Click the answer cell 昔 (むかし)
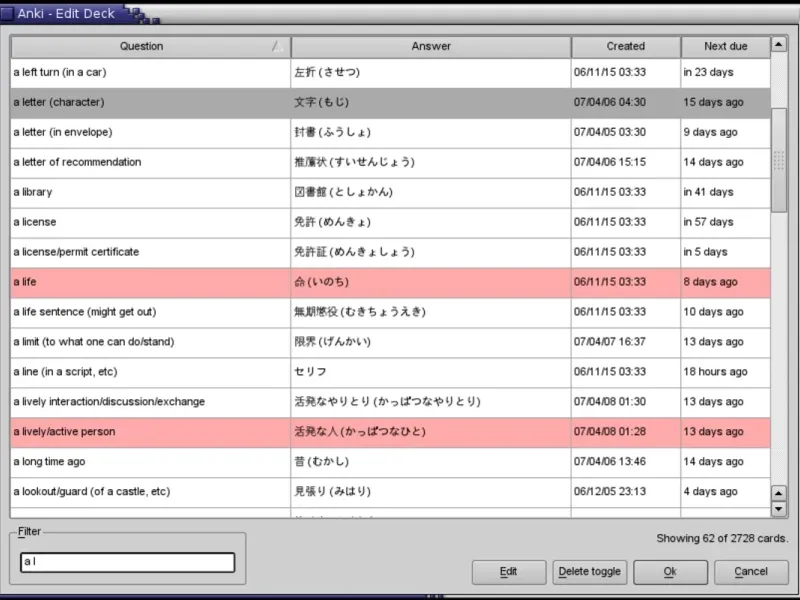Viewport: 800px width, 600px height. pos(431,462)
